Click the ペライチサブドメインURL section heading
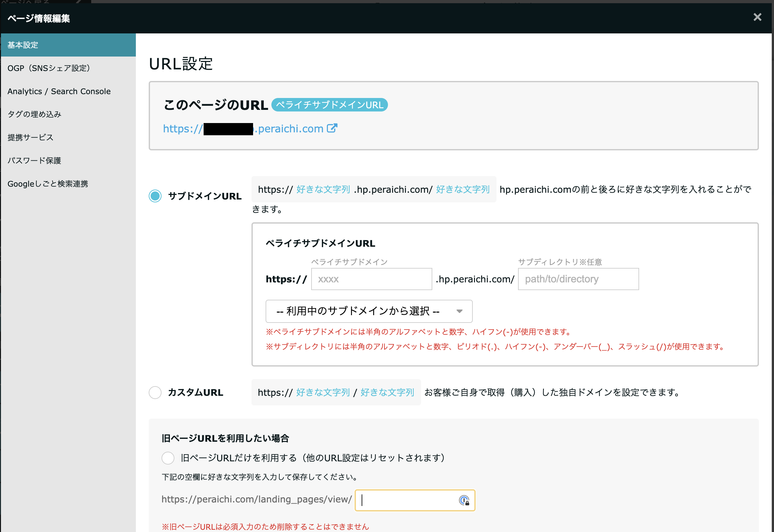 pos(320,243)
